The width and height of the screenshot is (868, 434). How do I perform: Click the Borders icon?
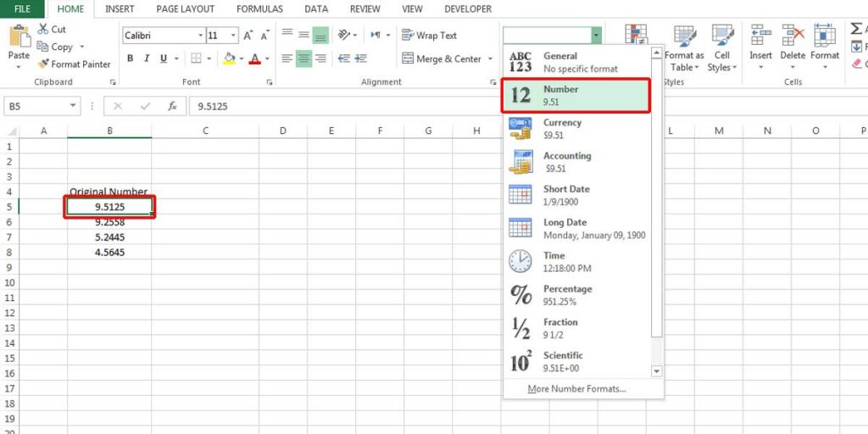coord(196,58)
